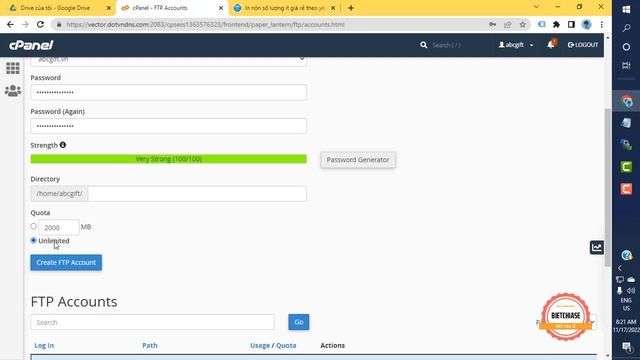Toggle the browser side panel

tap(571, 24)
